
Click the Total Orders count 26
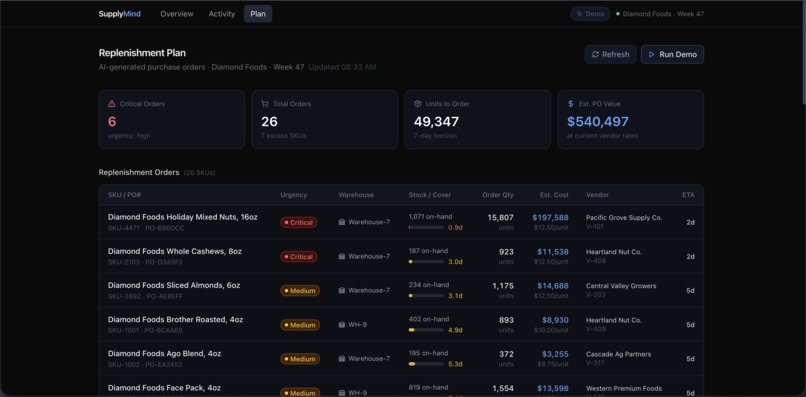269,122
